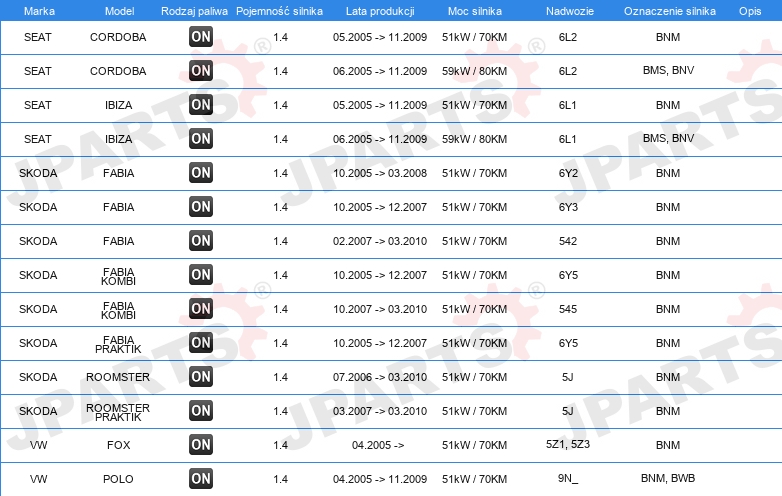Click the ON icon in the SKODA FABIA 6Y3 row

pyautogui.click(x=201, y=206)
